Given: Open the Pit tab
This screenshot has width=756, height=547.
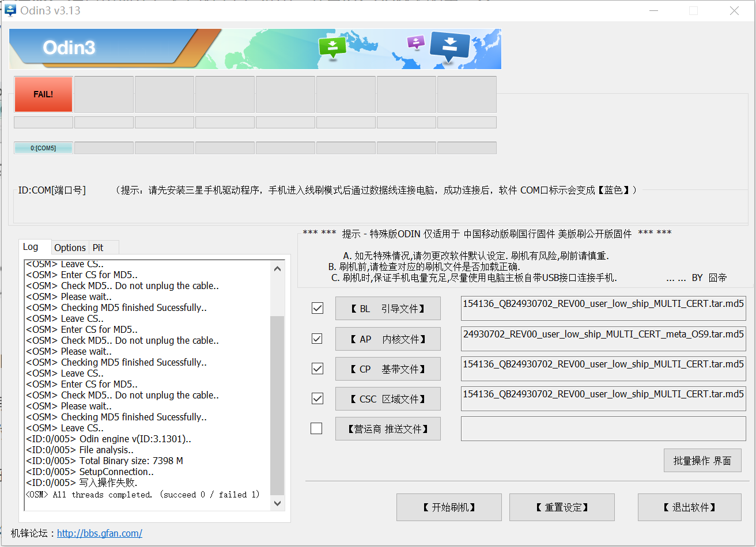Looking at the screenshot, I should [x=104, y=248].
